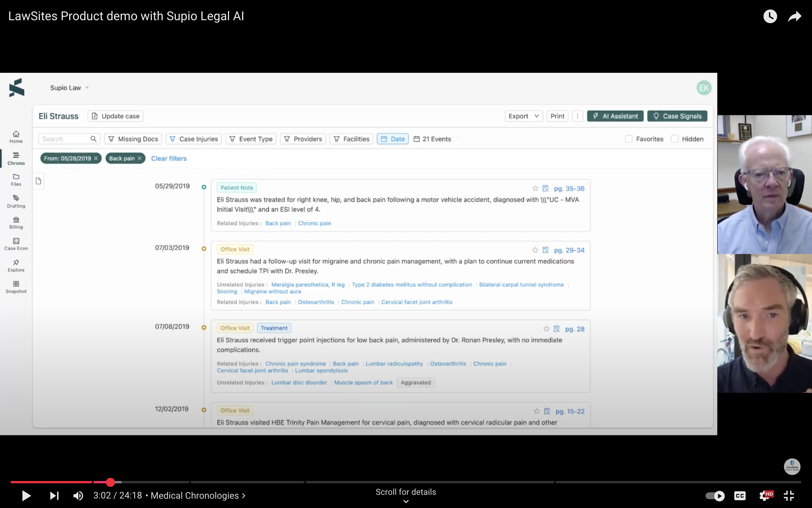
Task: Remove the Back pain filter chip
Action: tap(140, 158)
